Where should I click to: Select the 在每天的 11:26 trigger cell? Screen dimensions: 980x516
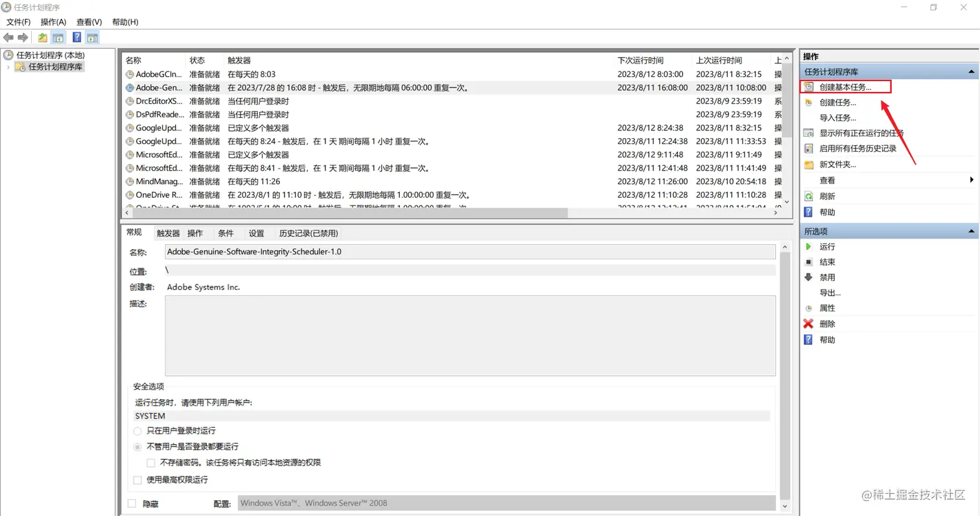(x=254, y=182)
